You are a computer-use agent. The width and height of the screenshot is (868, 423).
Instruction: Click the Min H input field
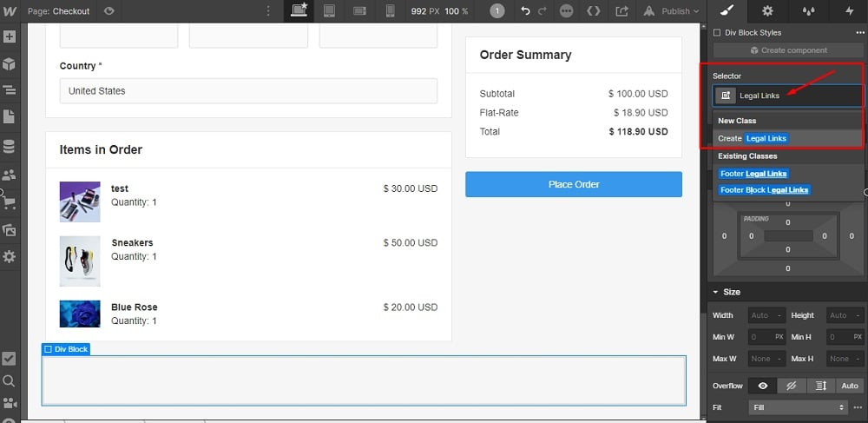point(845,337)
